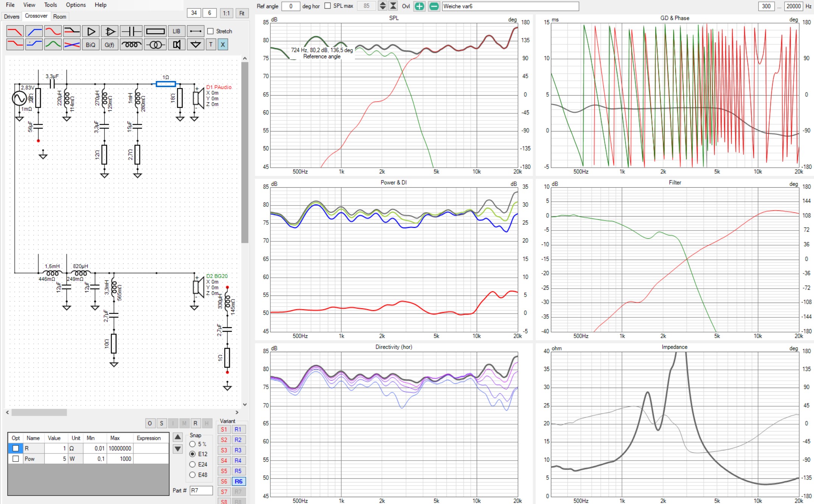Check the SPL max checkbox

coord(328,6)
